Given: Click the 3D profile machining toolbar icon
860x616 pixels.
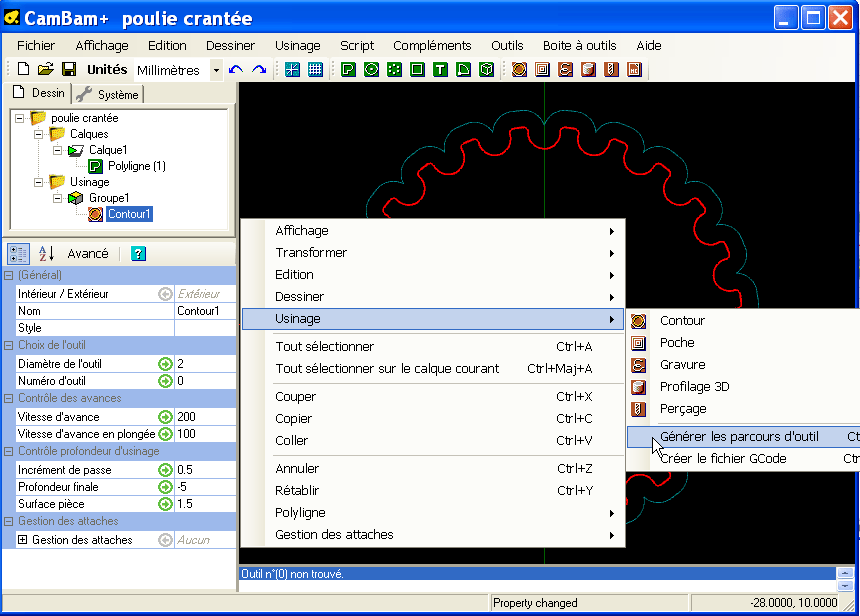Looking at the screenshot, I should pos(589,70).
